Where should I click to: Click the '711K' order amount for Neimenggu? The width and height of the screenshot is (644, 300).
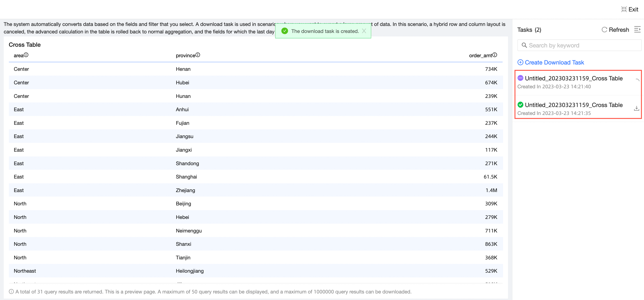coord(491,230)
